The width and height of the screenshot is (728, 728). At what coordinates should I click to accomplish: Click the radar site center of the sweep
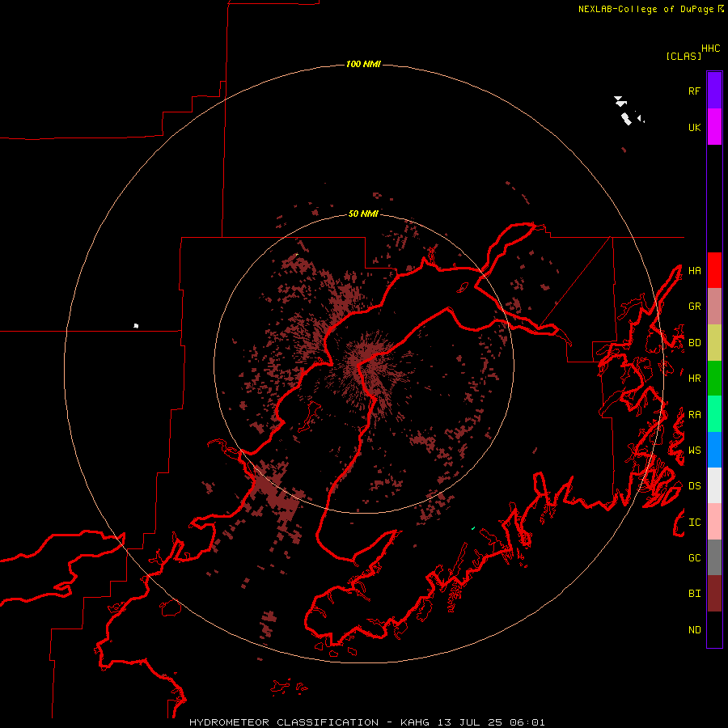coord(364,363)
